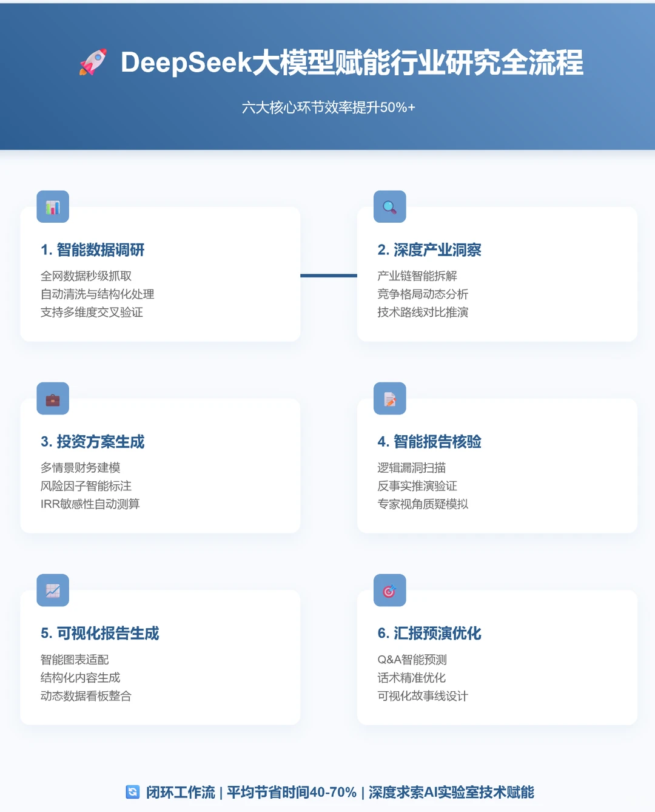Click the line '竞争格局动态分析'

point(423,294)
